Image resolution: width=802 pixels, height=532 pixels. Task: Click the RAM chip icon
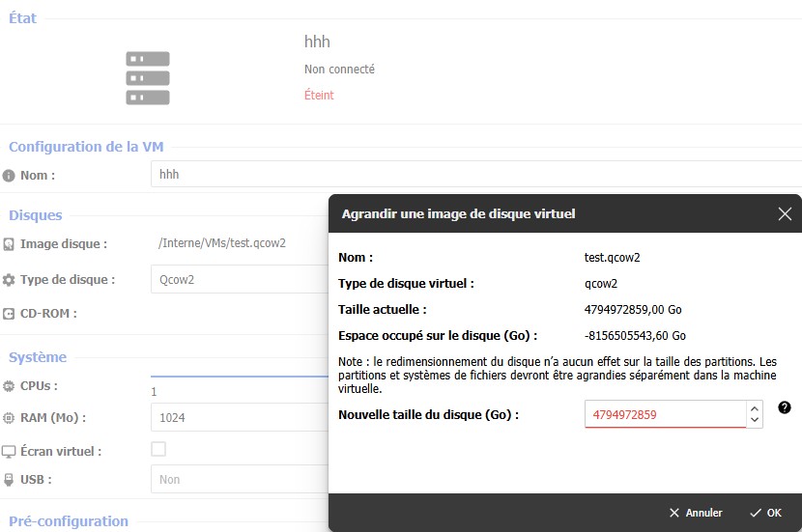[x=9, y=418]
